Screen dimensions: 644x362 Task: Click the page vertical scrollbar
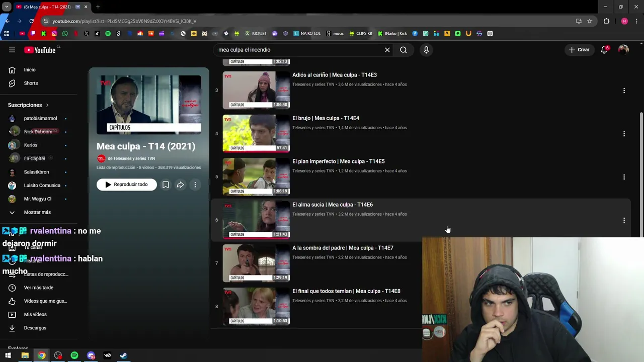[641, 173]
